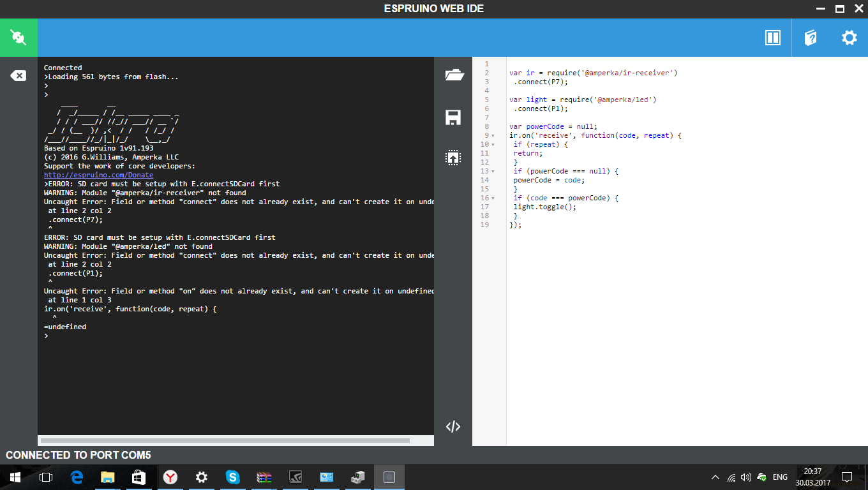This screenshot has width=868, height=490.
Task: Collapse the code fold at line 9
Action: click(493, 136)
